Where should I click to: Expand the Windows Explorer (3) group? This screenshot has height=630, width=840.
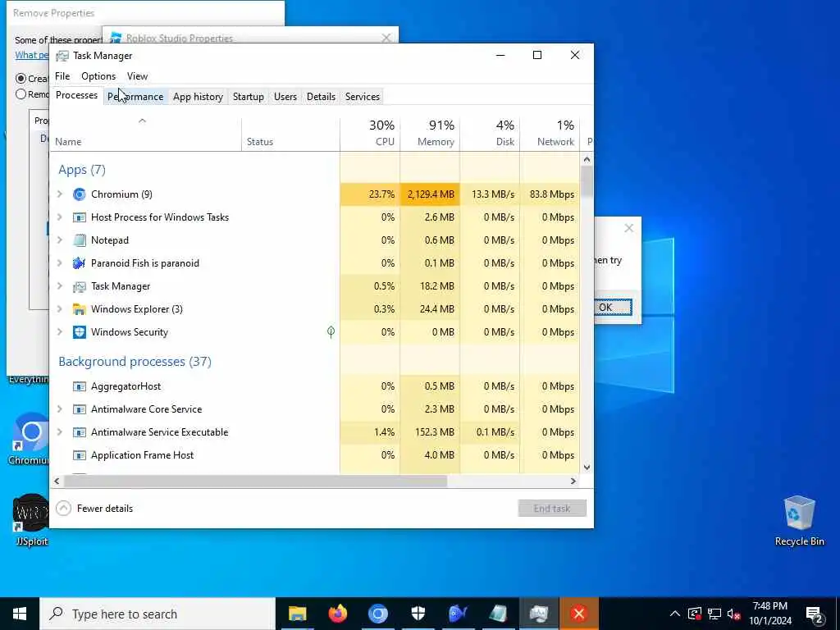coord(60,309)
